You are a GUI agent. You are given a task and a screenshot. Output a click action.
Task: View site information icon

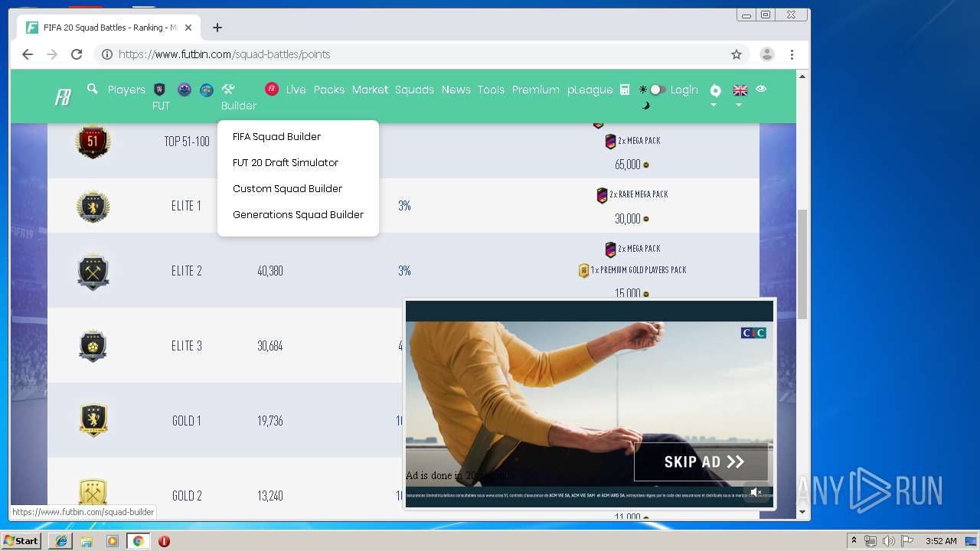pos(107,54)
